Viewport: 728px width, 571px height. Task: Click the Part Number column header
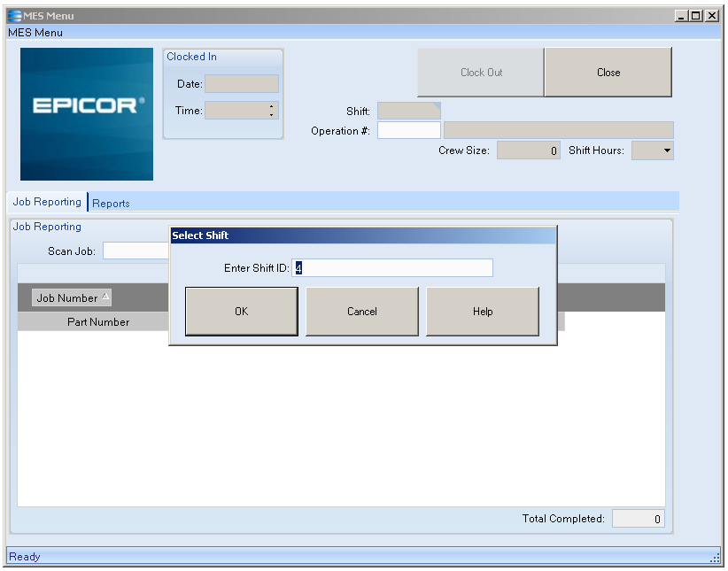pyautogui.click(x=98, y=321)
